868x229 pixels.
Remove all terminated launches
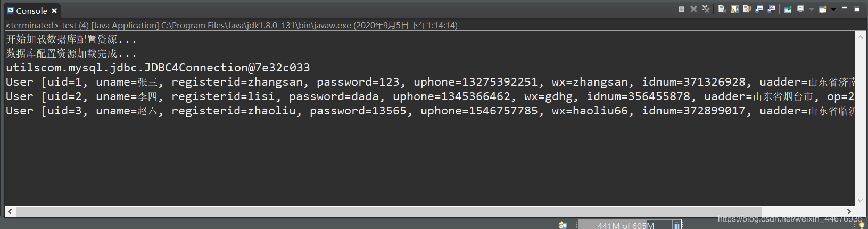click(x=706, y=9)
